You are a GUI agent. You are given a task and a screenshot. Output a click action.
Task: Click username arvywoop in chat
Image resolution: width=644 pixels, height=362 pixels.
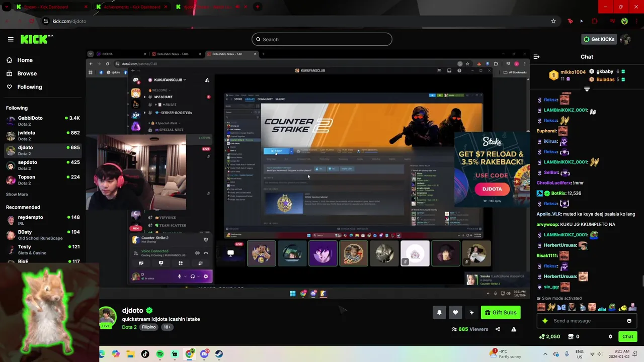tap(548, 224)
